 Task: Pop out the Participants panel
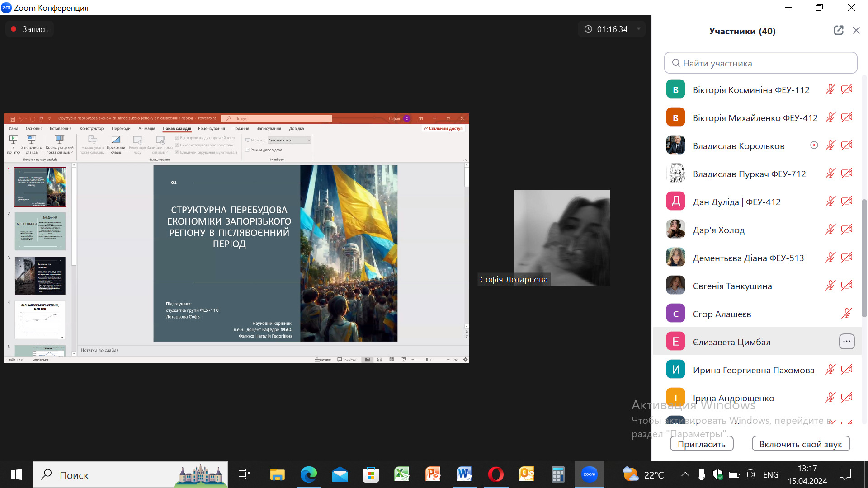[838, 30]
